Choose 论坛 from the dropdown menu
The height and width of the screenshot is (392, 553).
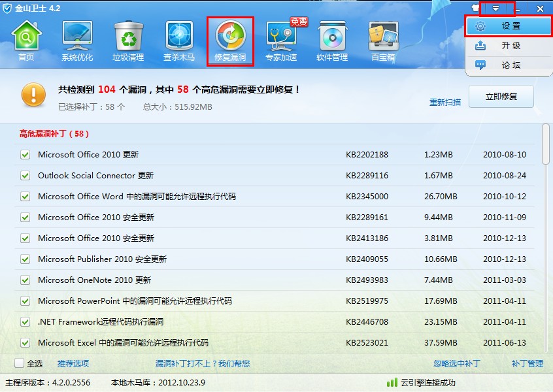[x=509, y=65]
